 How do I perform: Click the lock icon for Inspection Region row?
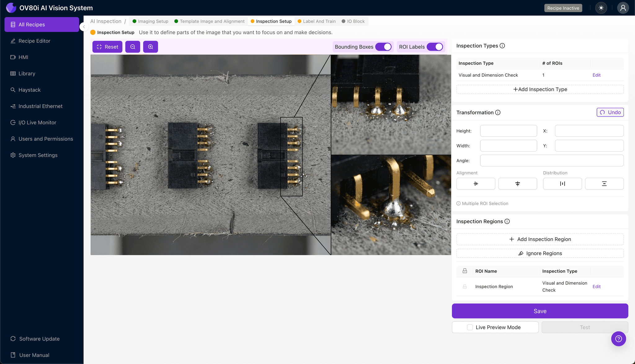(x=464, y=286)
